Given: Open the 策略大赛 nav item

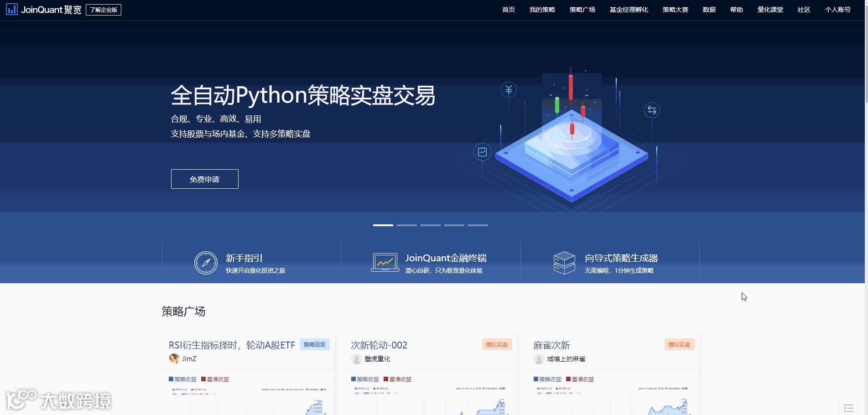Looking at the screenshot, I should coord(676,10).
